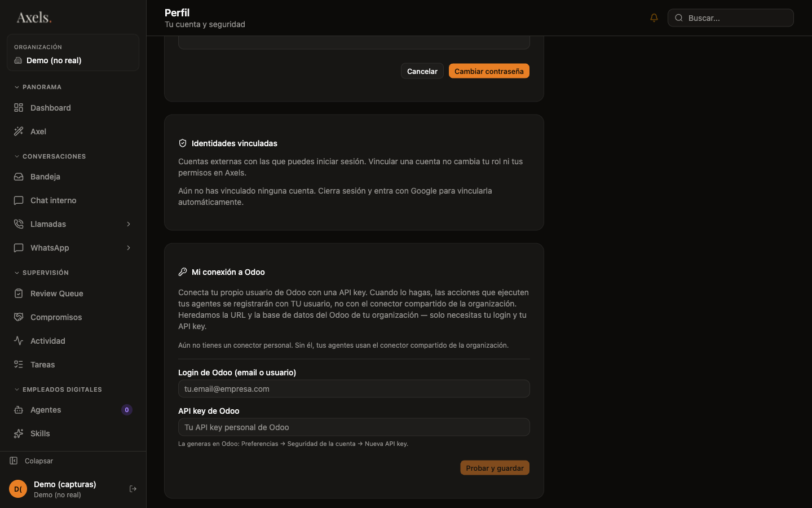Open the Dashboard page
This screenshot has height=508, width=812.
[x=73, y=108]
